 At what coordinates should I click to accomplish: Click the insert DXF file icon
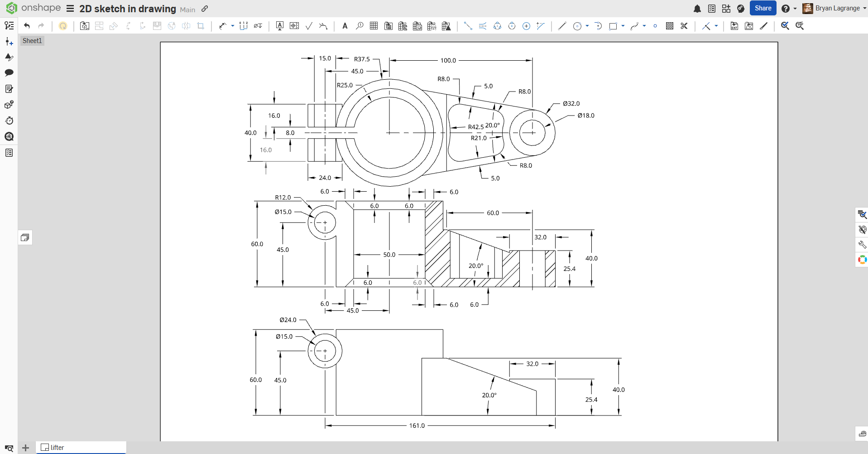pyautogui.click(x=734, y=26)
